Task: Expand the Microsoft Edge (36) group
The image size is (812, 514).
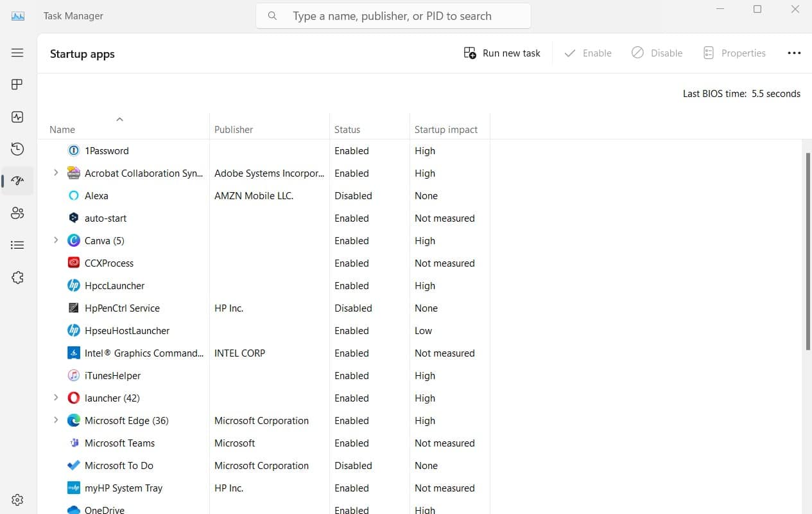Action: point(56,420)
